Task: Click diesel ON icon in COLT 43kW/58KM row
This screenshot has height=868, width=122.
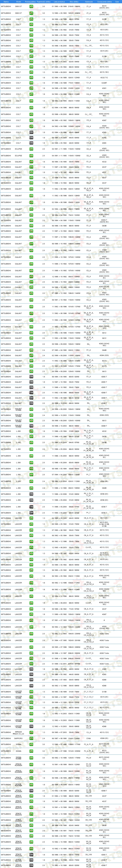Action: point(31,132)
